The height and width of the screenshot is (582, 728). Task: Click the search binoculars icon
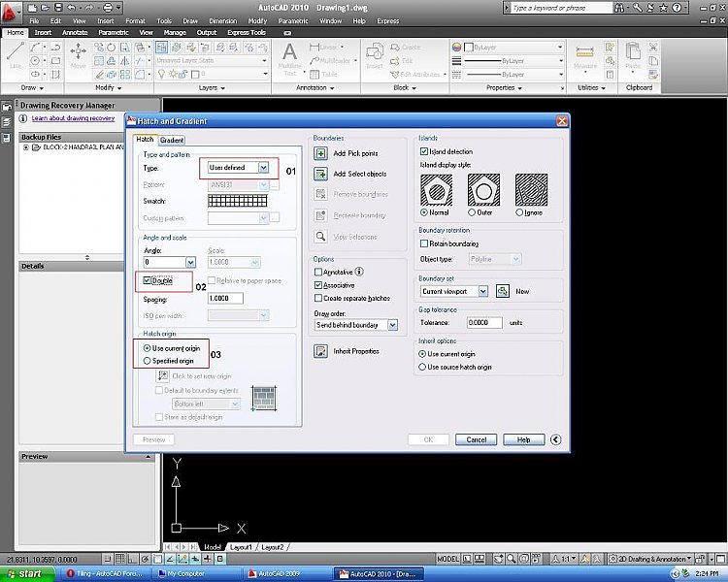point(620,8)
